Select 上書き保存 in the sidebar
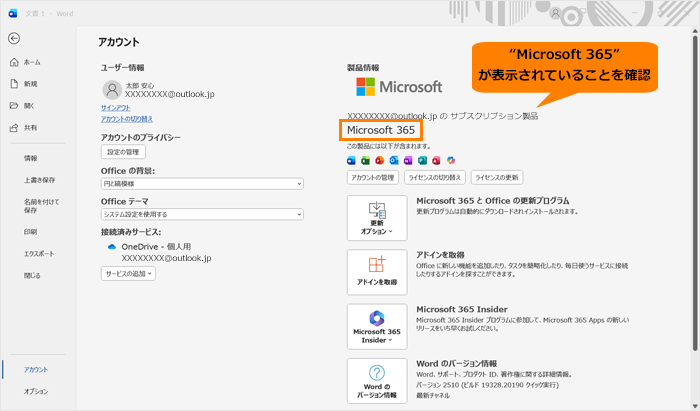 point(40,180)
